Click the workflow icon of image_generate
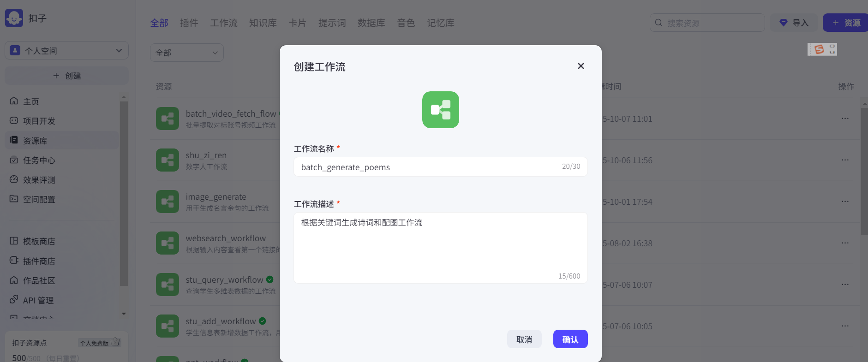Screen dimensions: 868x362 (x=168, y=202)
